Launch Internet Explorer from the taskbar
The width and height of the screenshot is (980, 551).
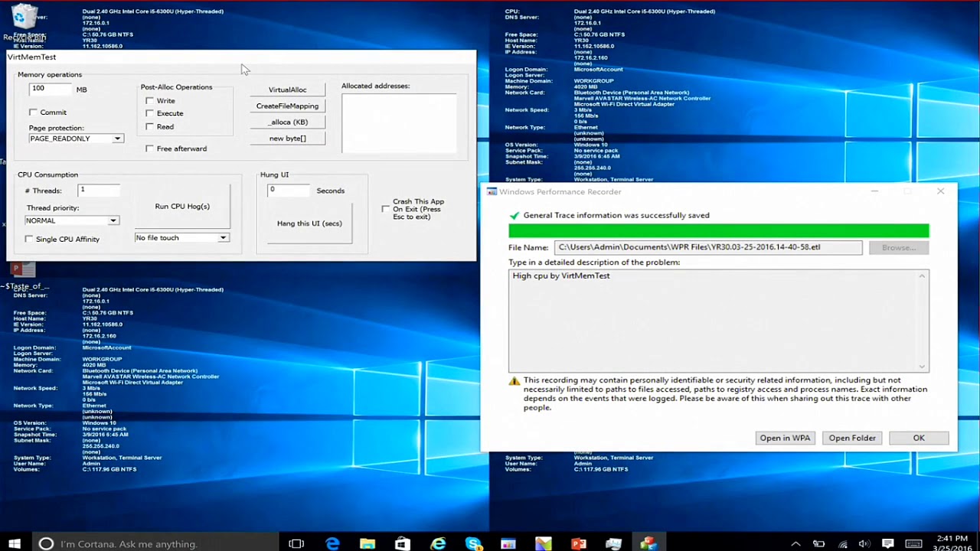[x=438, y=544]
